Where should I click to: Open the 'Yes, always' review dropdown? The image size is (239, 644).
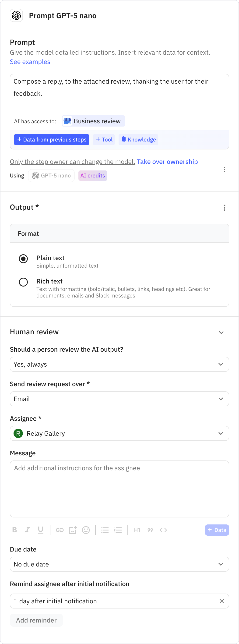pyautogui.click(x=119, y=364)
